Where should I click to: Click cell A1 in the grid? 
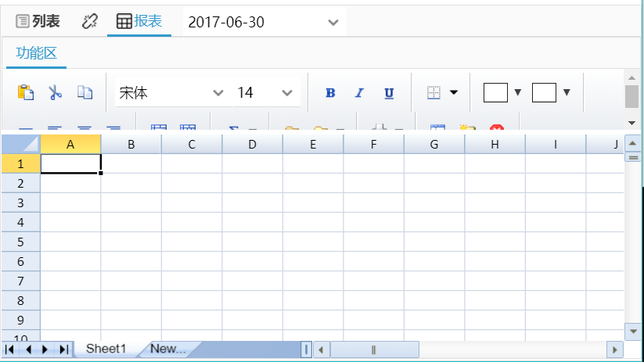(70, 163)
